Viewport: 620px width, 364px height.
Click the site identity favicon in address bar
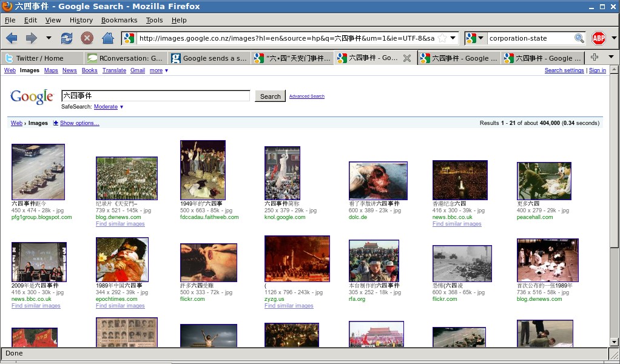point(129,38)
